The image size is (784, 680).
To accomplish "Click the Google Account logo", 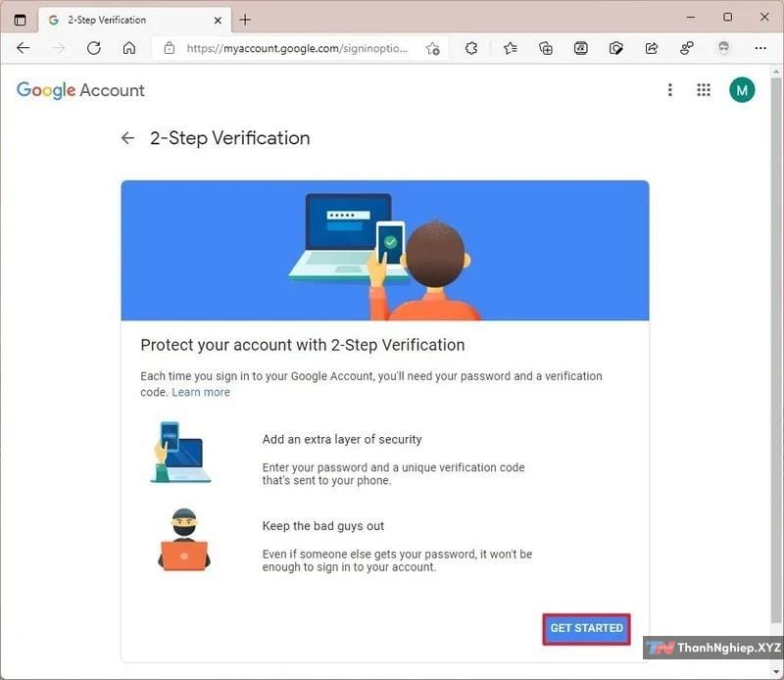I will [x=80, y=90].
